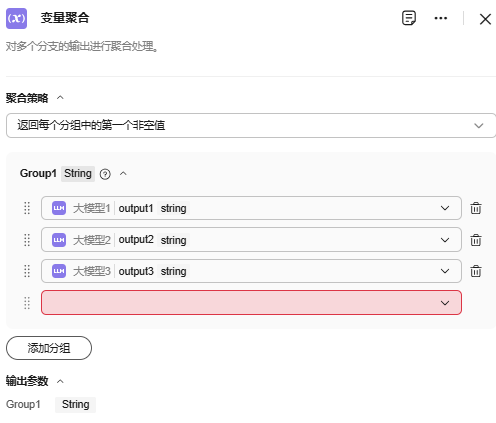Click the Group1 help question mark icon
Screen dimensions: 496x423
[x=105, y=174]
